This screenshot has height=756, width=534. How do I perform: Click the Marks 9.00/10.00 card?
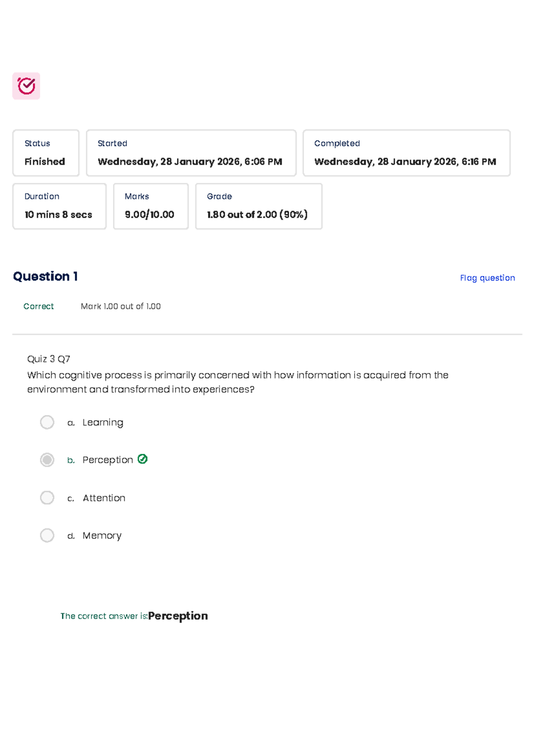coord(151,206)
